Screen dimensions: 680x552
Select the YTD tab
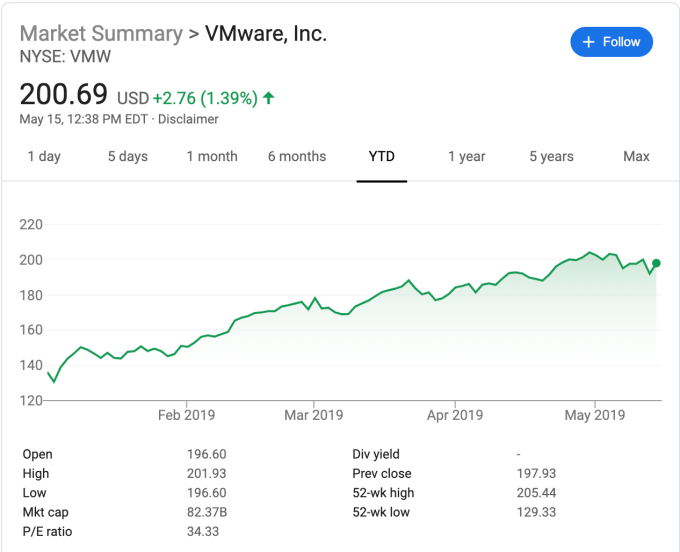tap(382, 156)
